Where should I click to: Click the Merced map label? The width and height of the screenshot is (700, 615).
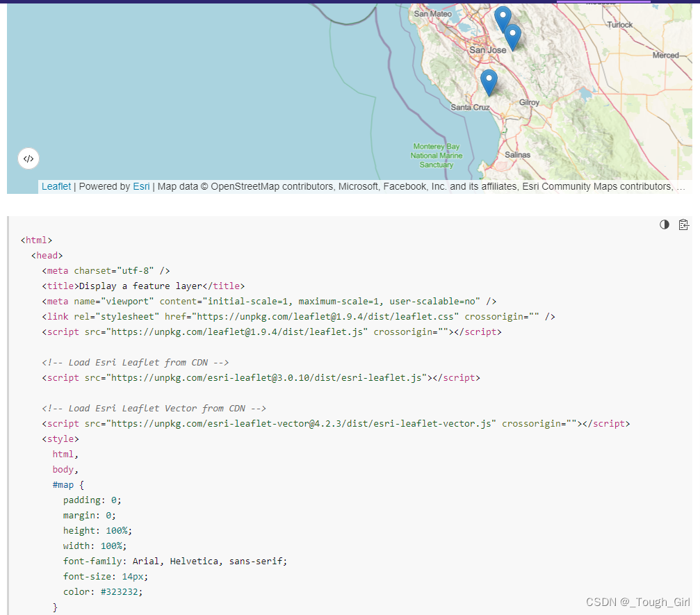click(666, 56)
